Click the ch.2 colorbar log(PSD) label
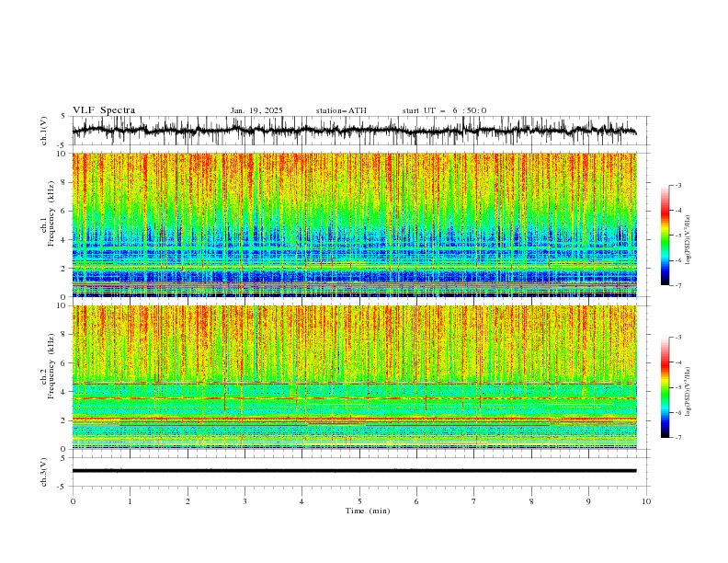Image resolution: width=728 pixels, height=563 pixels. pyautogui.click(x=688, y=392)
